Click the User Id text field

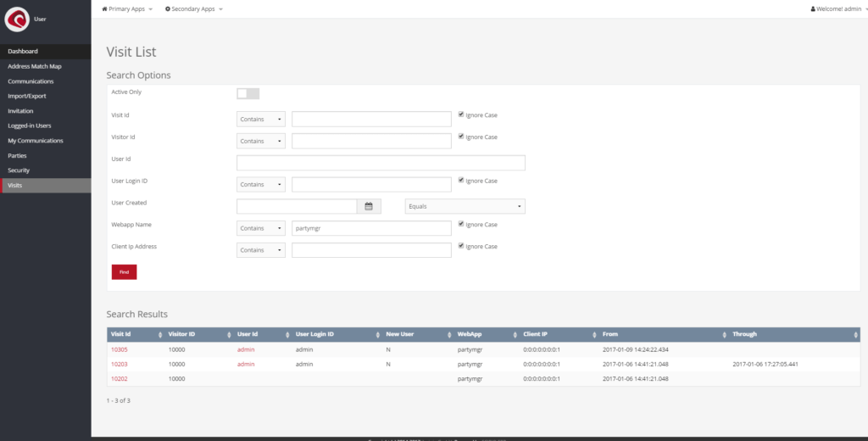point(381,163)
